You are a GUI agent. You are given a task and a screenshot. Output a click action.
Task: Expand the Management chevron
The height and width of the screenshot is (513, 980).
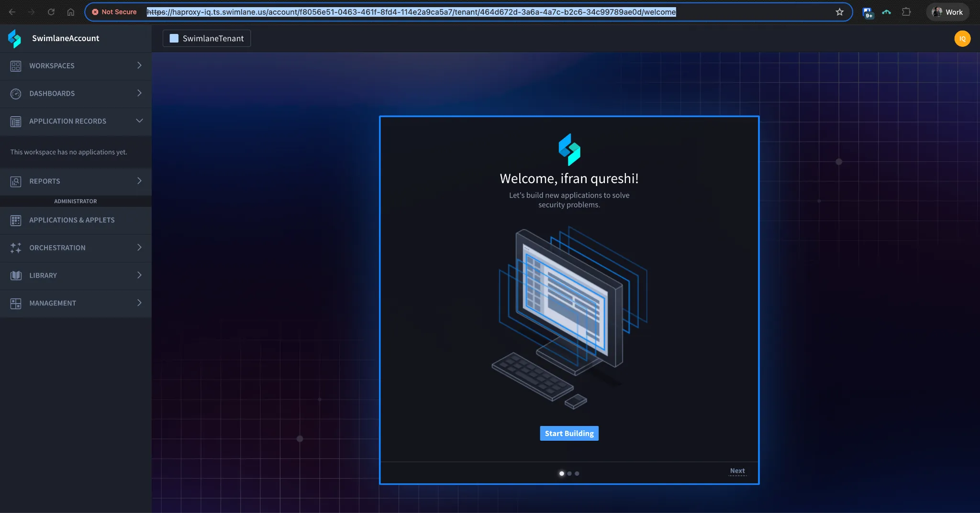pos(139,303)
